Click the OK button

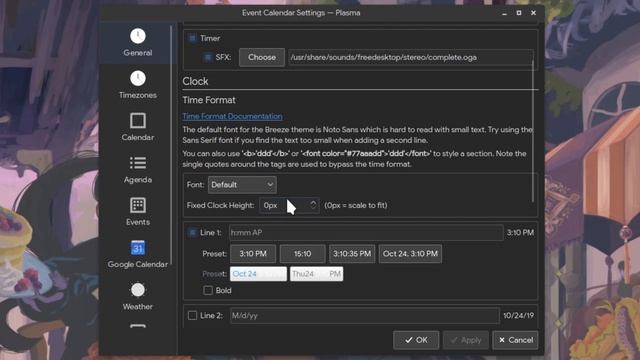[x=416, y=340]
